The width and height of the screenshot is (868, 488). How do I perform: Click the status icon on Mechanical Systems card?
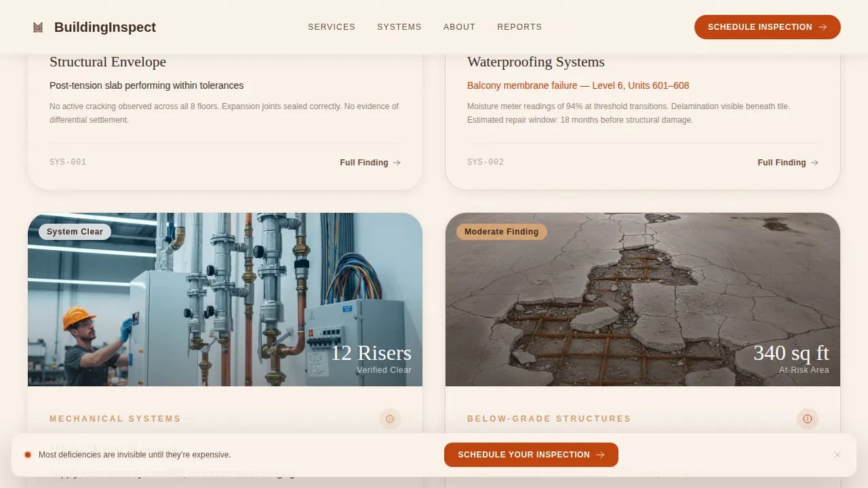(x=390, y=419)
